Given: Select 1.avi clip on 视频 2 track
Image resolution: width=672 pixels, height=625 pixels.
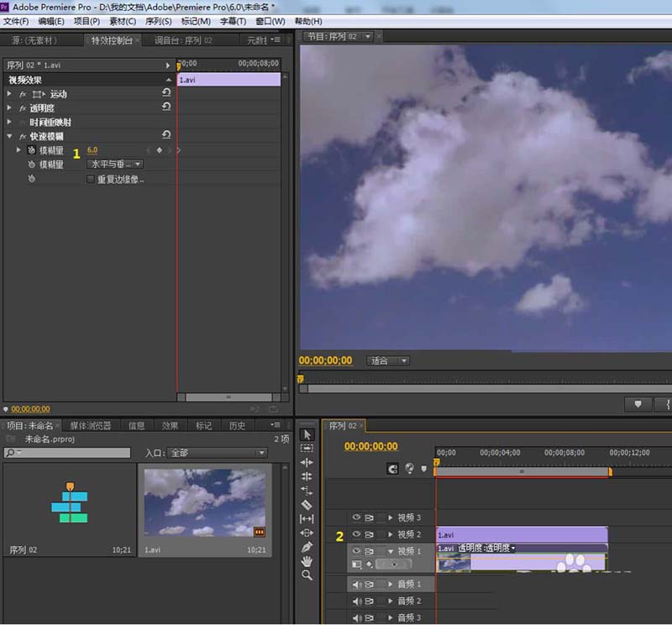Looking at the screenshot, I should (522, 534).
